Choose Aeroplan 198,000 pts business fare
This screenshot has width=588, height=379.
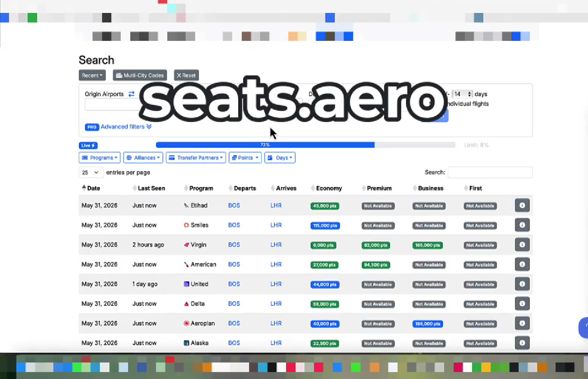point(428,324)
